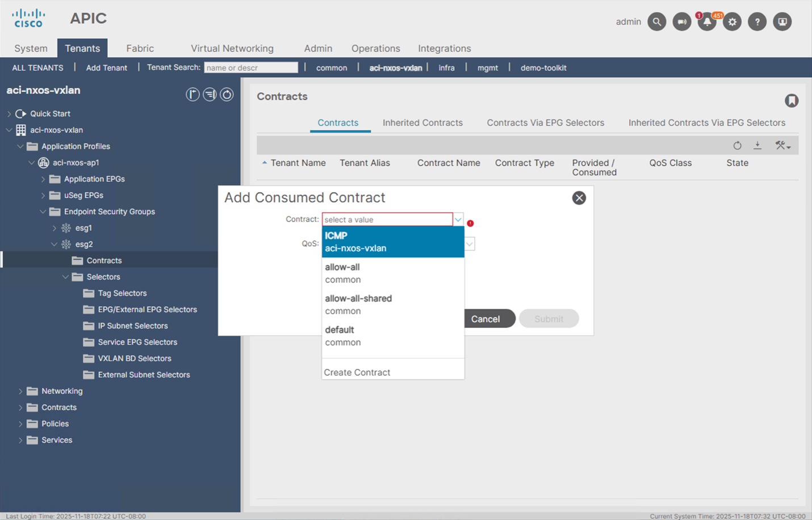Open the demo-toolkit tenant link
This screenshot has width=812, height=520.
point(543,68)
